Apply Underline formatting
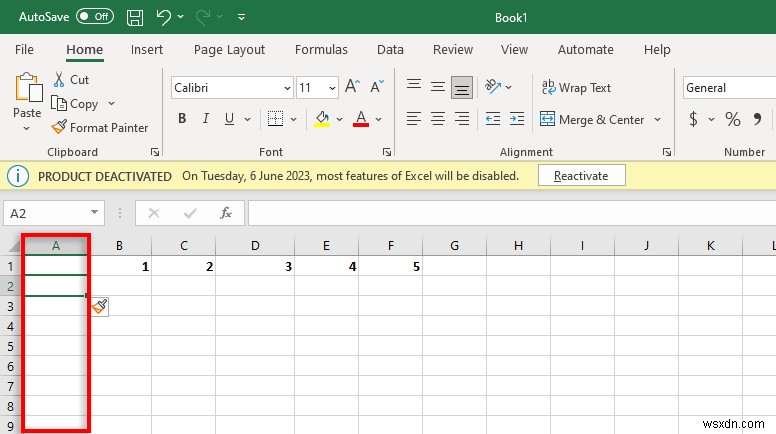The image size is (776, 434). (x=229, y=118)
